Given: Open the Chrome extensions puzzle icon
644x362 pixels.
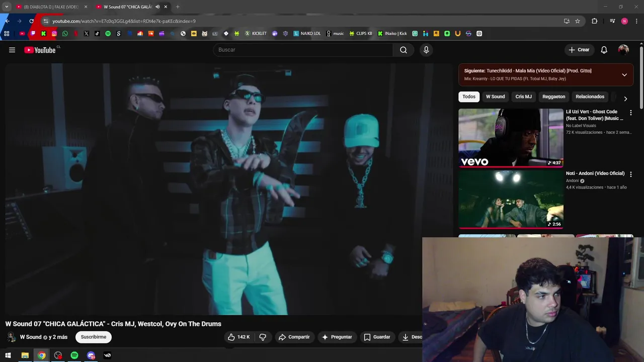Looking at the screenshot, I should [x=595, y=21].
